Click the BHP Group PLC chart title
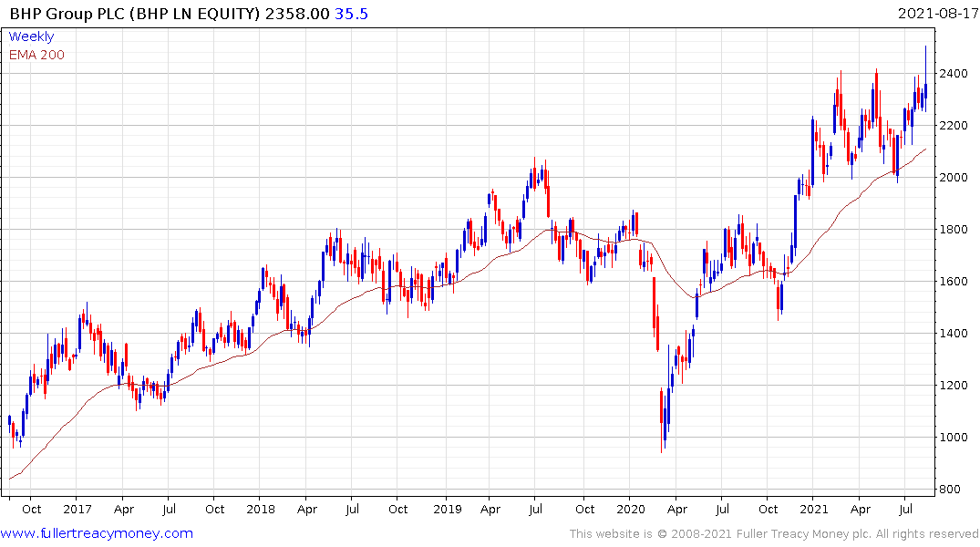This screenshot has height=547, width=980. [134, 14]
